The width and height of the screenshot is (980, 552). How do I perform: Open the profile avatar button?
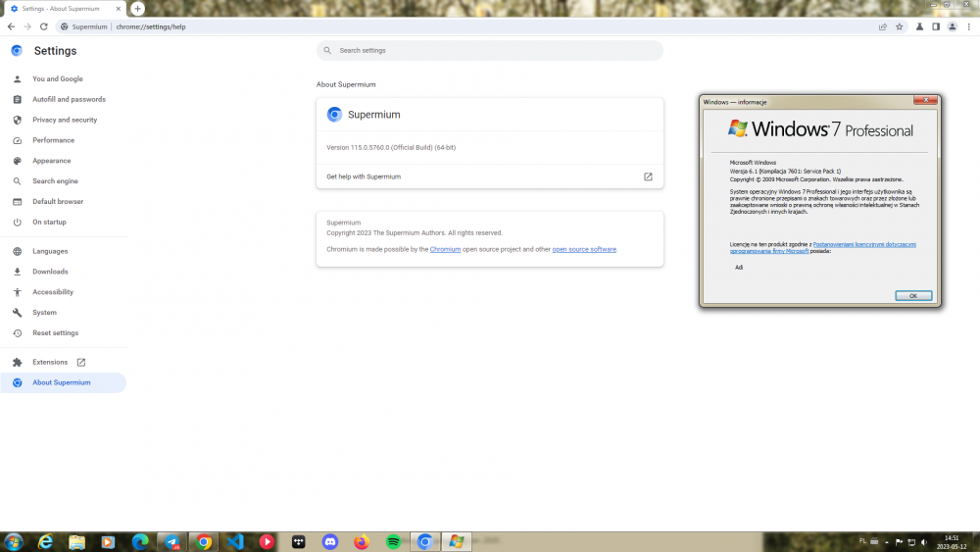(x=952, y=26)
